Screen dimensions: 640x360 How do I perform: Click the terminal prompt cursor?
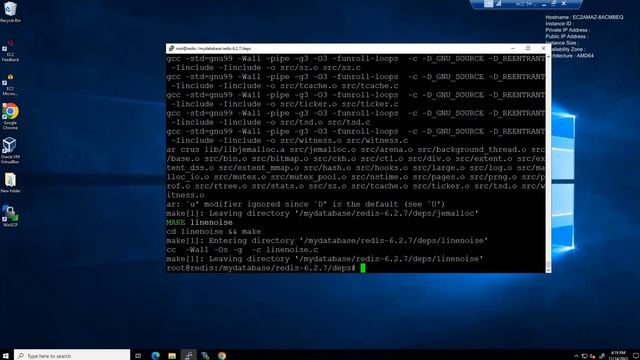coord(363,268)
